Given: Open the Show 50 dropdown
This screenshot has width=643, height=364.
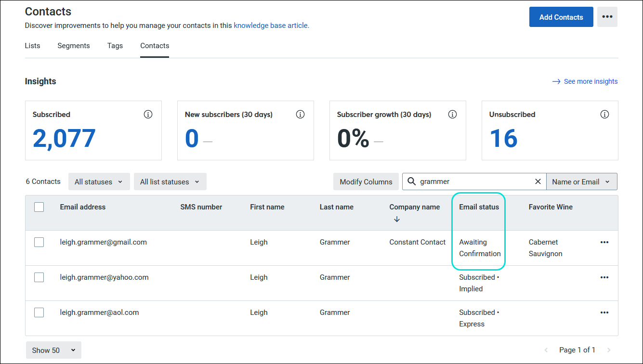Looking at the screenshot, I should click(x=53, y=350).
